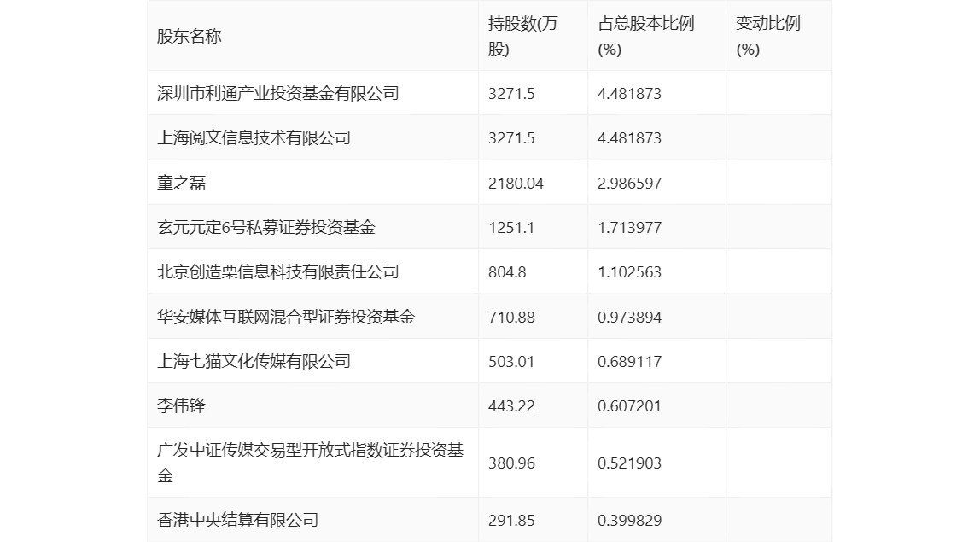Select 玄元元定6号私募证券投资基金 row name
Viewport: 980px width, 542px height.
pyautogui.click(x=266, y=227)
